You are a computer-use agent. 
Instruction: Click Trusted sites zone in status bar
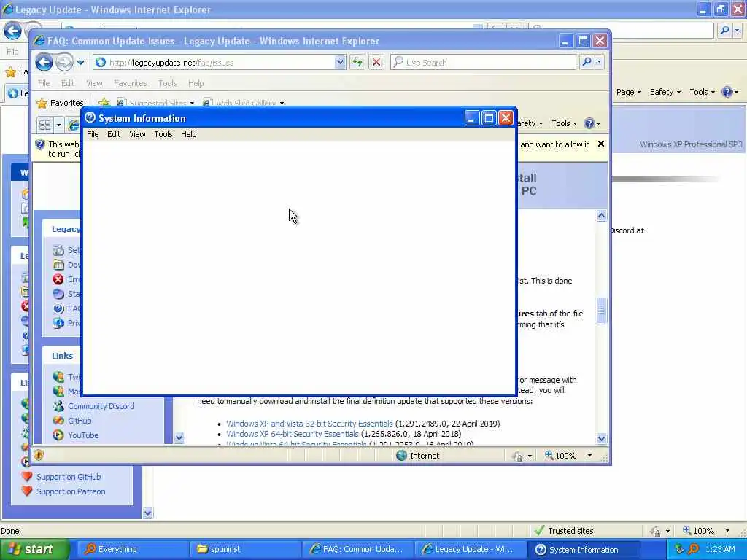tap(564, 531)
